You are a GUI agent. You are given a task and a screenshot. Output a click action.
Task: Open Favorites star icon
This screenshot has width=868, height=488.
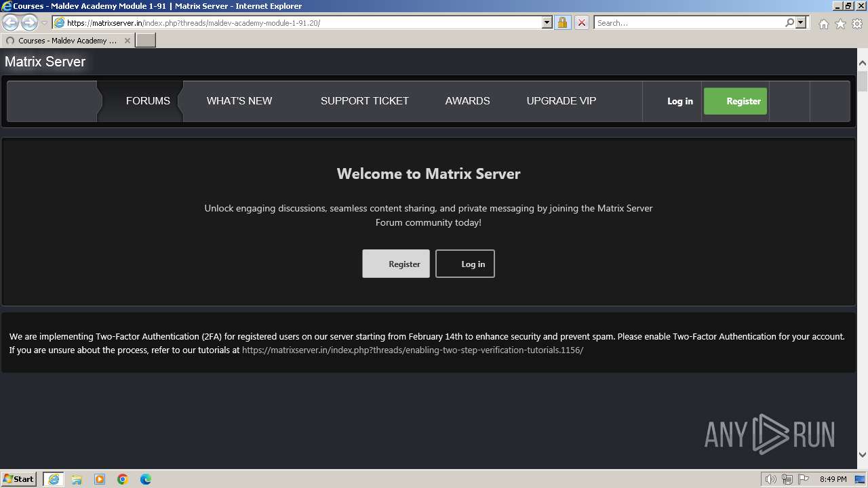pos(840,24)
